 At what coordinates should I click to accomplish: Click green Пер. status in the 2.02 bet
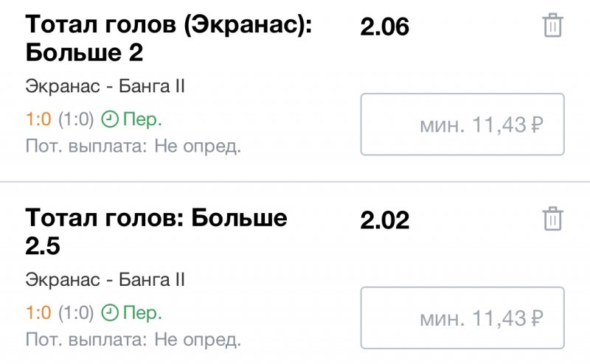tap(142, 312)
